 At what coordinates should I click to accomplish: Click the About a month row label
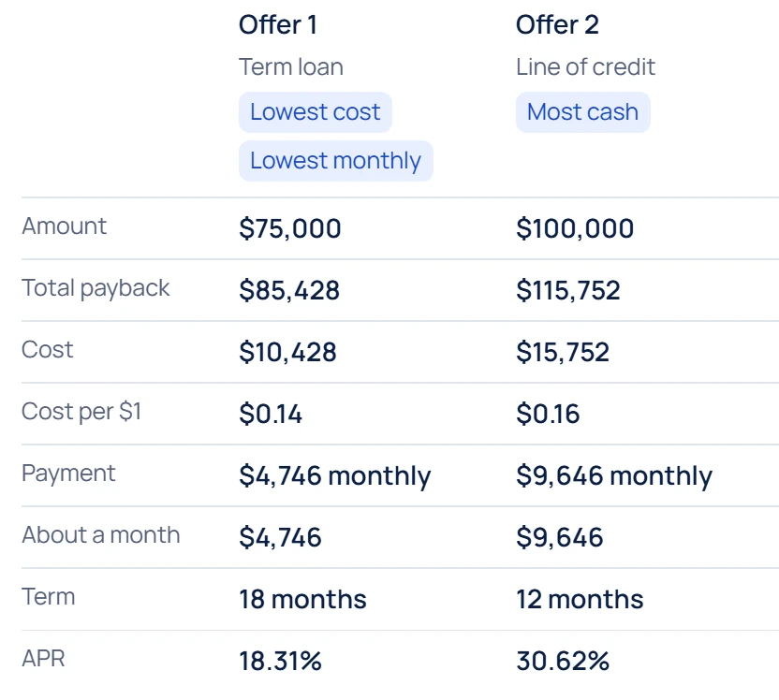click(101, 535)
